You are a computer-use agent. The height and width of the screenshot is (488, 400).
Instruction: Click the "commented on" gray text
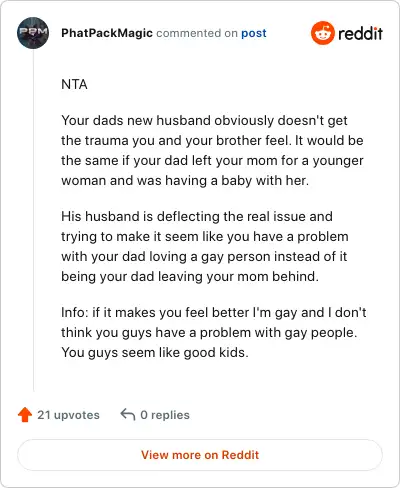[x=197, y=33]
